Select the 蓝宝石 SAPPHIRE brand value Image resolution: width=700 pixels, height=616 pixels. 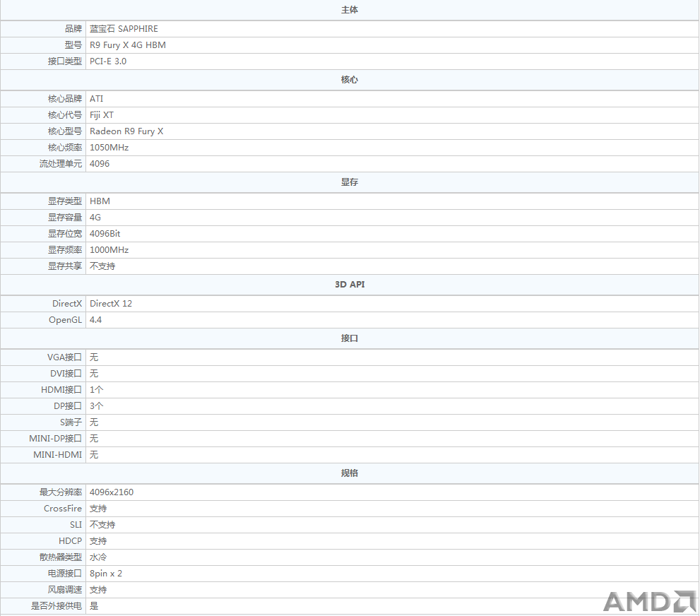pyautogui.click(x=124, y=29)
